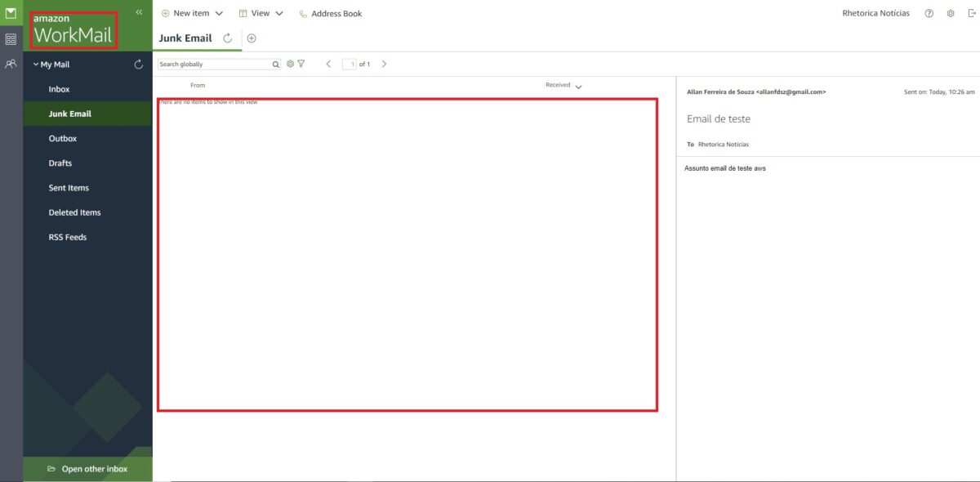Collapse the sidebar with double chevron
Screen dimensions: 980x482
139,12
